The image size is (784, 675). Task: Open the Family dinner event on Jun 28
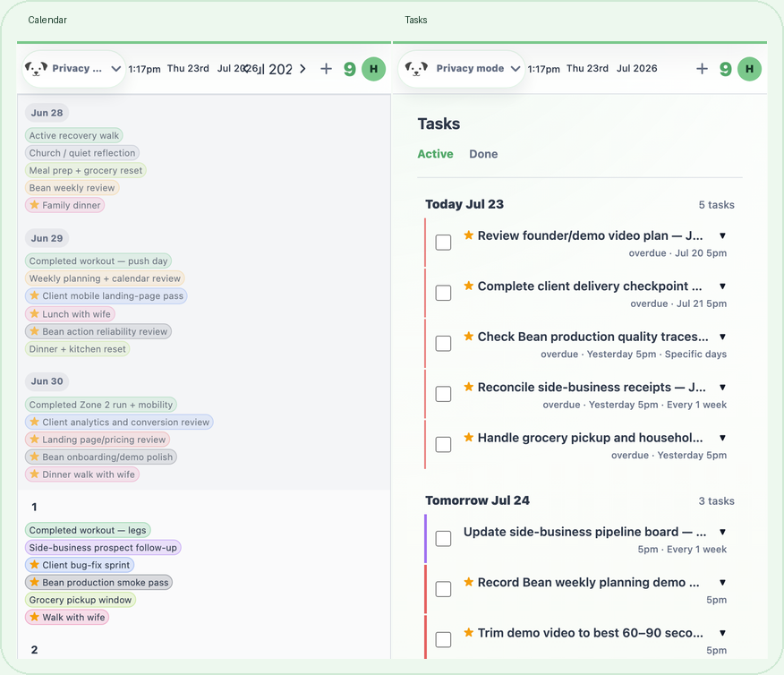(65, 205)
